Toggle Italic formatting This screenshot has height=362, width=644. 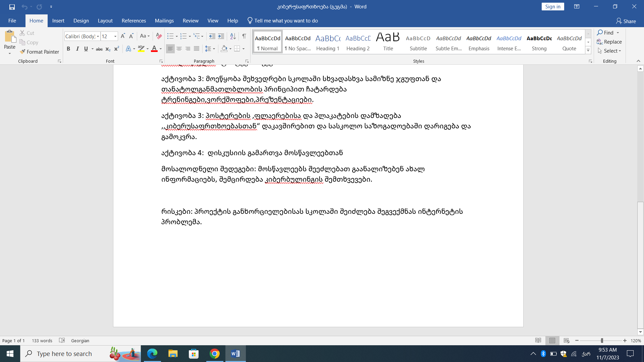point(77,49)
